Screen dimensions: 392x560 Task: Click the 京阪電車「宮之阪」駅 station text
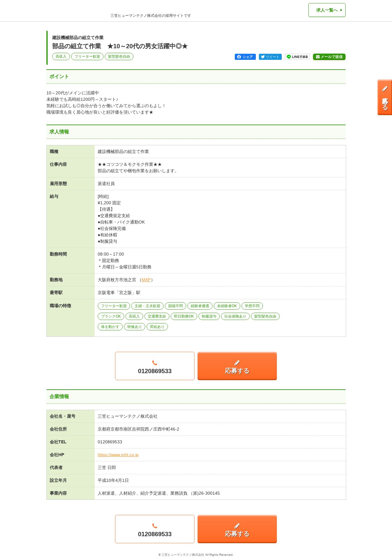tap(119, 293)
